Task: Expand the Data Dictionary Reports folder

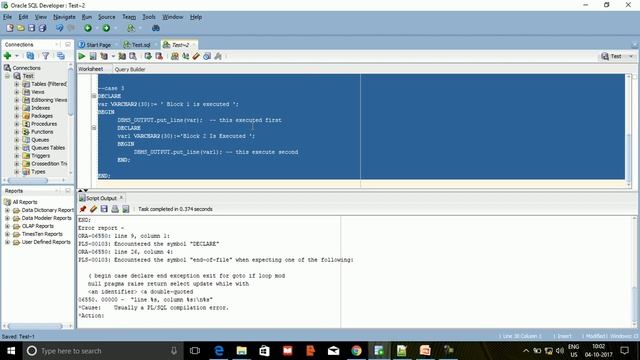Action: point(7,210)
